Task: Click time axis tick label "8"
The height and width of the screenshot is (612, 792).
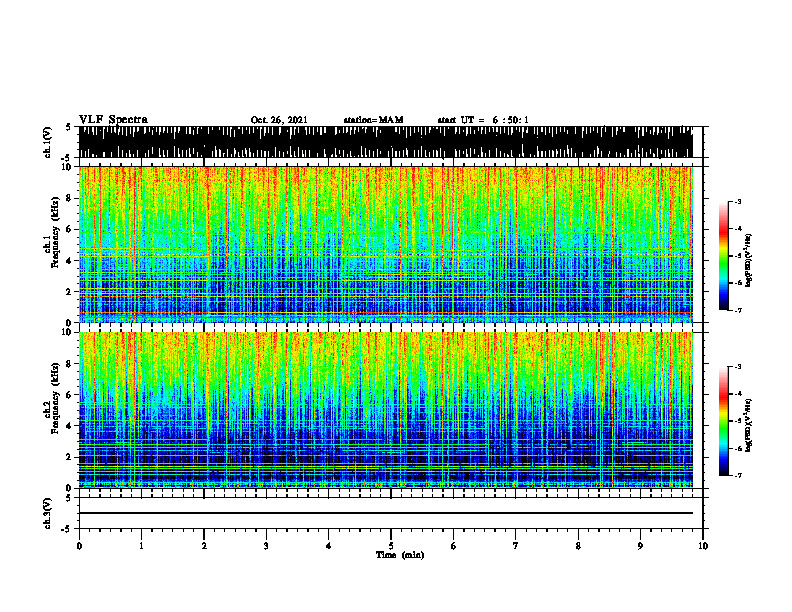Action: 578,546
